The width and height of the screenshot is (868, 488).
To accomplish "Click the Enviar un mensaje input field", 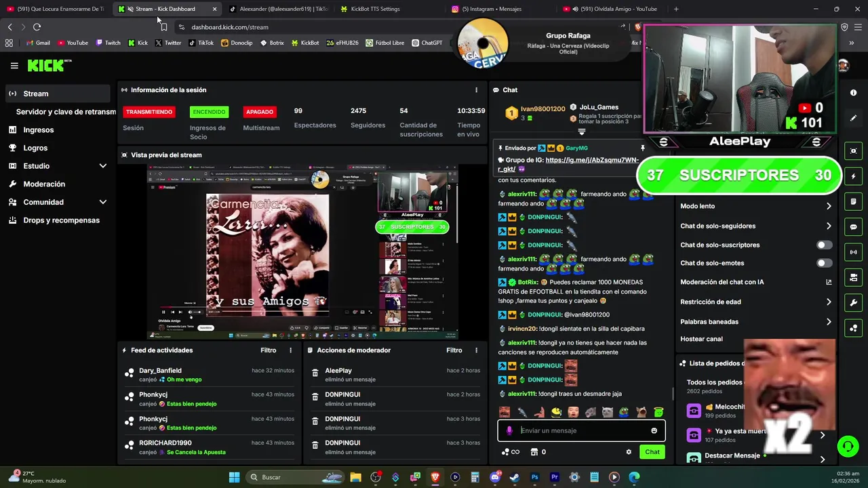I will [x=581, y=430].
